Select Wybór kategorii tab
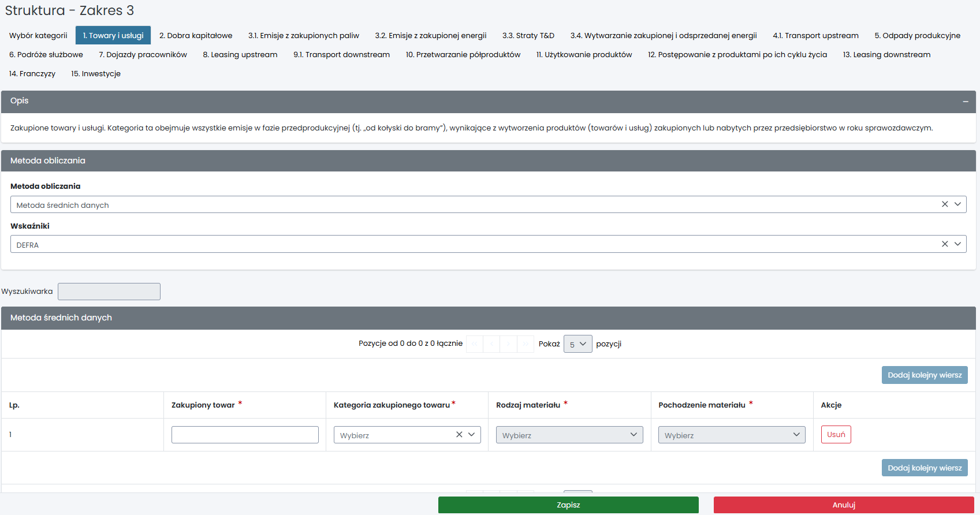This screenshot has width=980, height=515. tap(38, 35)
